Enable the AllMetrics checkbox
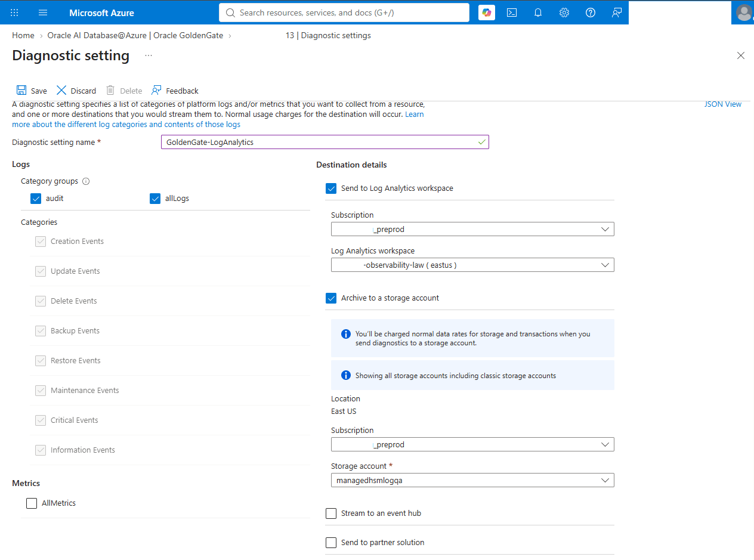The height and width of the screenshot is (560, 754). 32,503
